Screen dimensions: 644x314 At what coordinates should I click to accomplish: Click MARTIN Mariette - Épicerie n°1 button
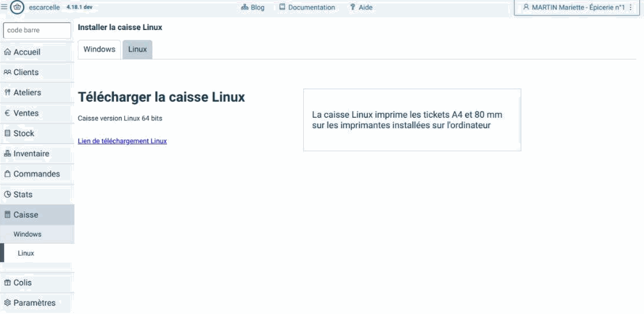(578, 8)
